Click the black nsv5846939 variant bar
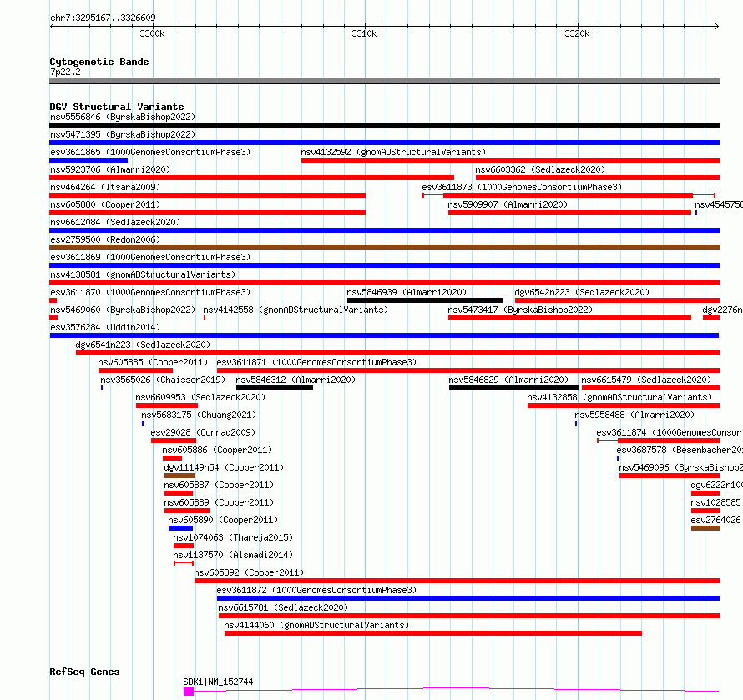 tap(425, 300)
